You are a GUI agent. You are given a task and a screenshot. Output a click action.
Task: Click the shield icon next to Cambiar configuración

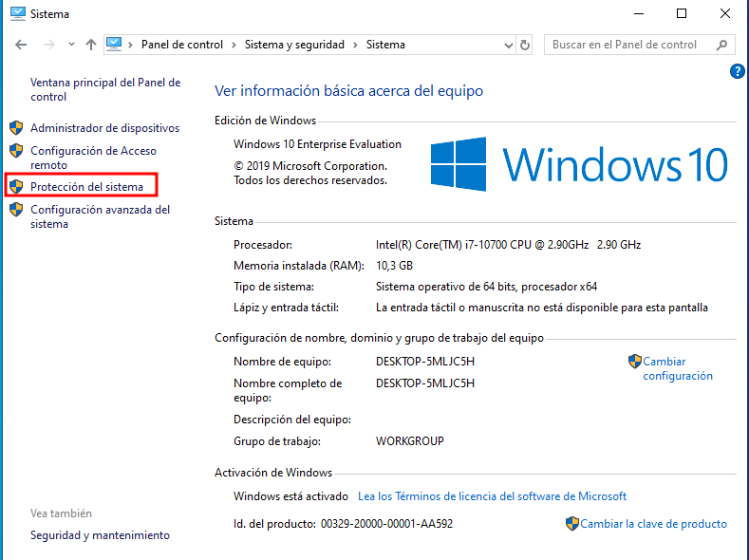click(x=634, y=362)
